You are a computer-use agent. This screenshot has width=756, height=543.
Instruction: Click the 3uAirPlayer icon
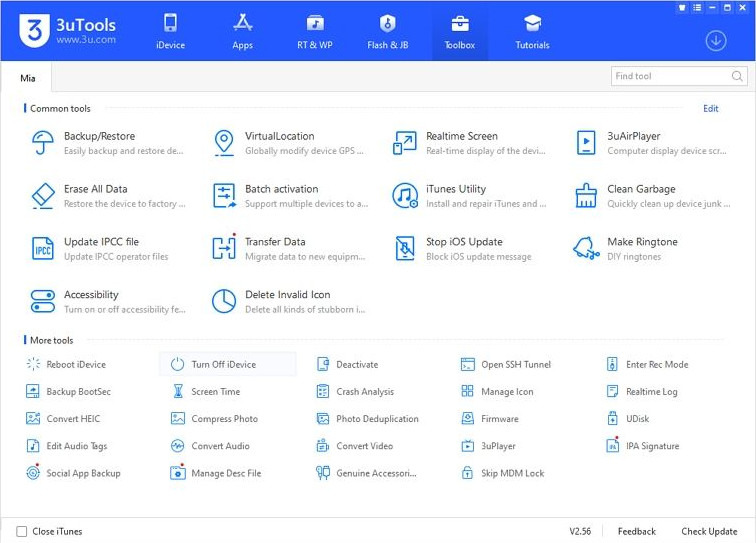pyautogui.click(x=586, y=143)
